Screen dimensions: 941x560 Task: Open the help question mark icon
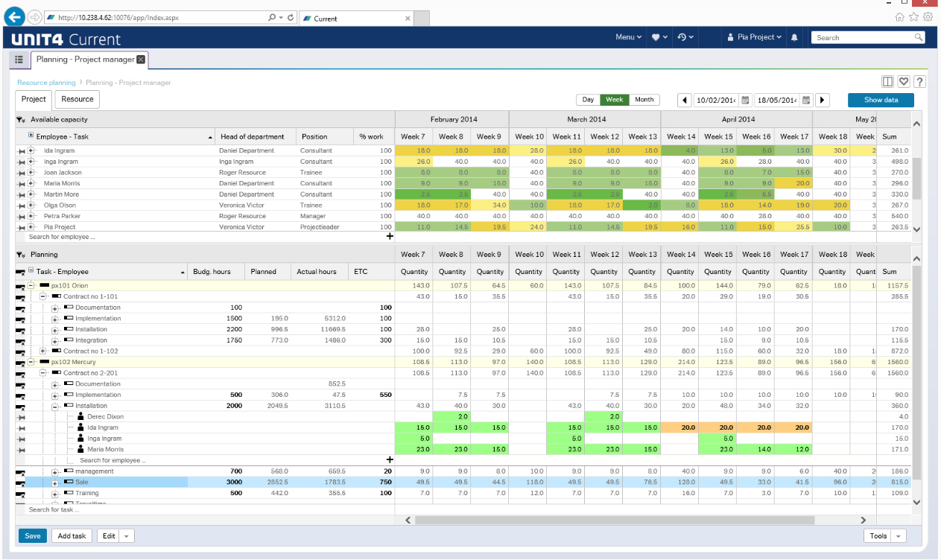(x=920, y=82)
